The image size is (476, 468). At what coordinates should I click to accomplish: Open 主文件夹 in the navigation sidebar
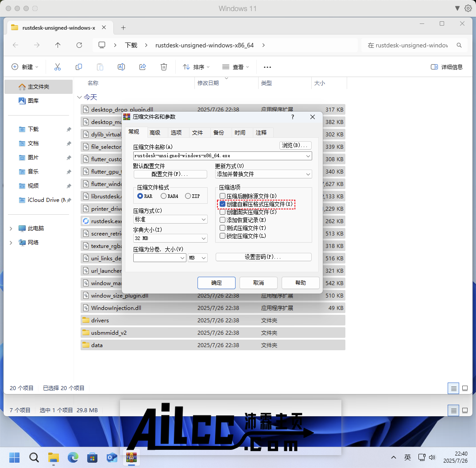pyautogui.click(x=39, y=87)
